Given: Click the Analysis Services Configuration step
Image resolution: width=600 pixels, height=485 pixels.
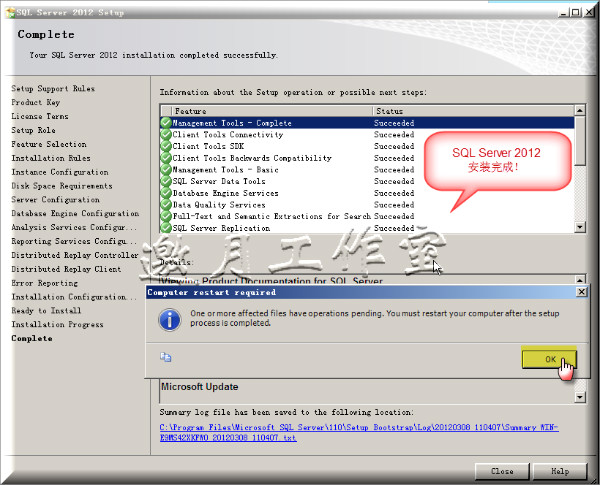Looking at the screenshot, I should pyautogui.click(x=74, y=227).
